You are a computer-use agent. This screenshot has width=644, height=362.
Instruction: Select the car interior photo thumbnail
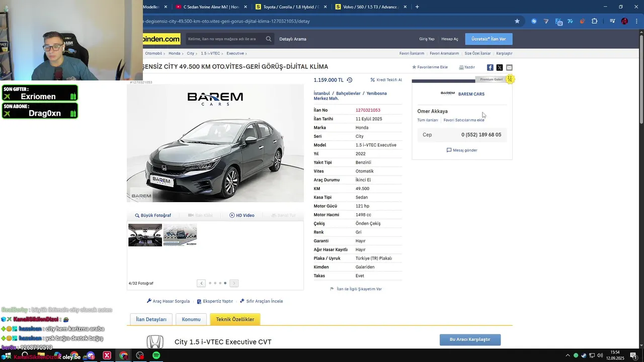[x=145, y=235]
